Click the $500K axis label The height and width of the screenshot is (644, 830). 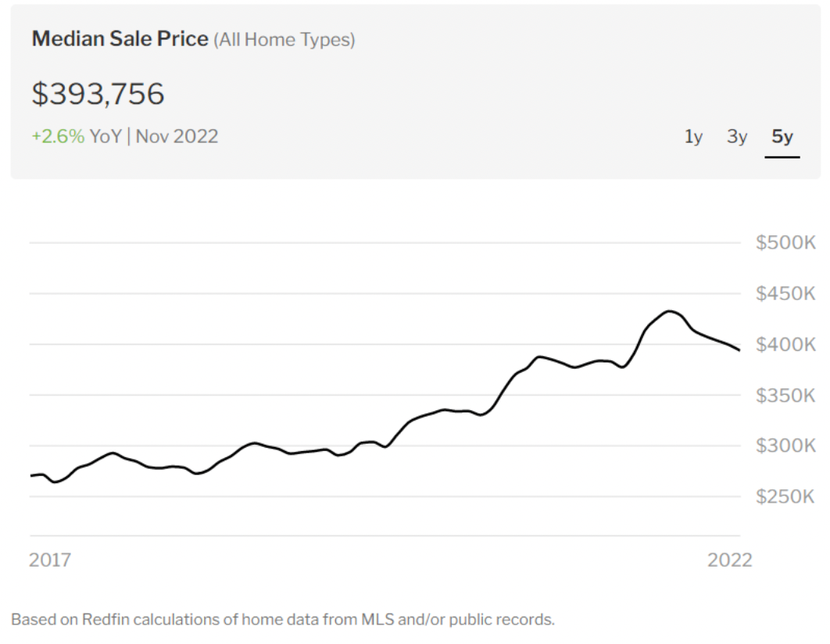point(785,242)
